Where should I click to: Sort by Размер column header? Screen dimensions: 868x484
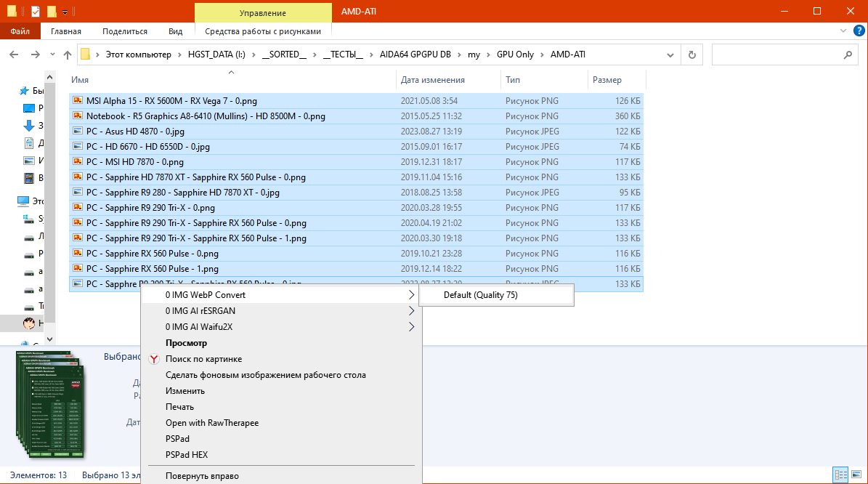tap(607, 80)
